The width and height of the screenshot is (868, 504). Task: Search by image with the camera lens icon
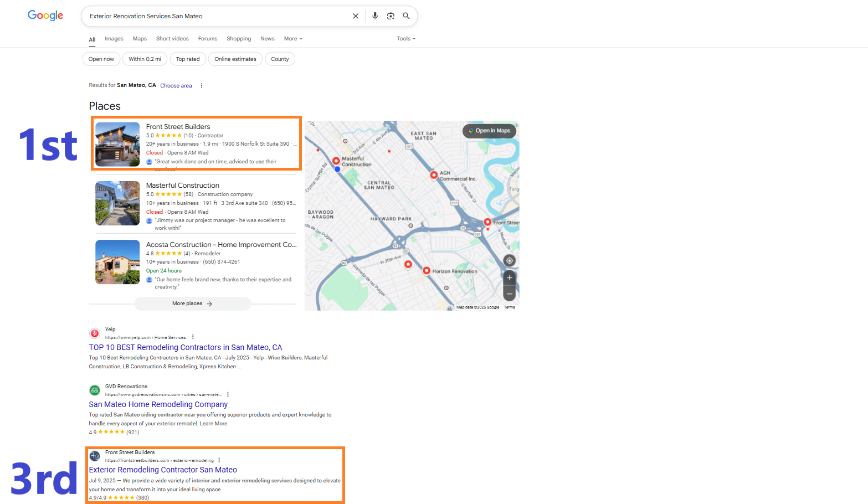(391, 16)
